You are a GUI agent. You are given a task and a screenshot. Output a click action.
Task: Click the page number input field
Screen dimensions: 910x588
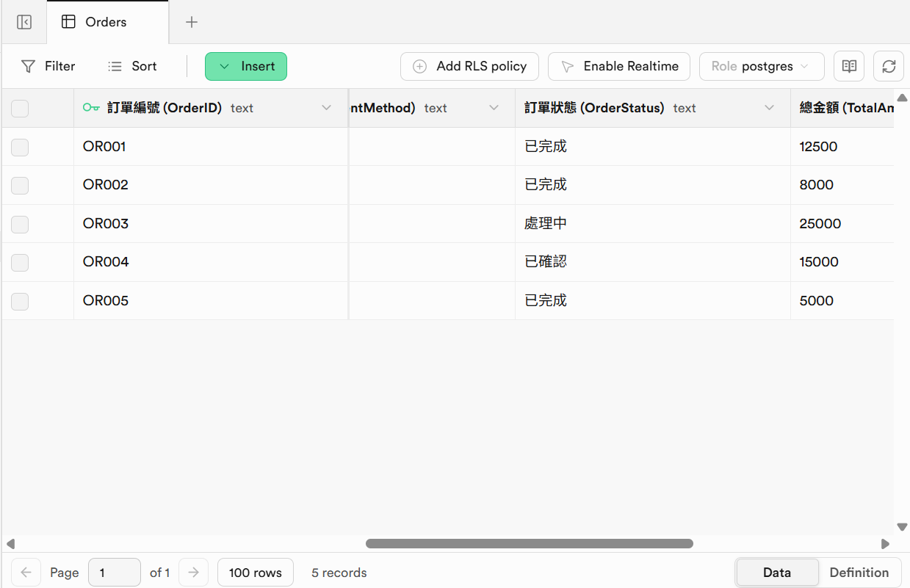pos(114,573)
